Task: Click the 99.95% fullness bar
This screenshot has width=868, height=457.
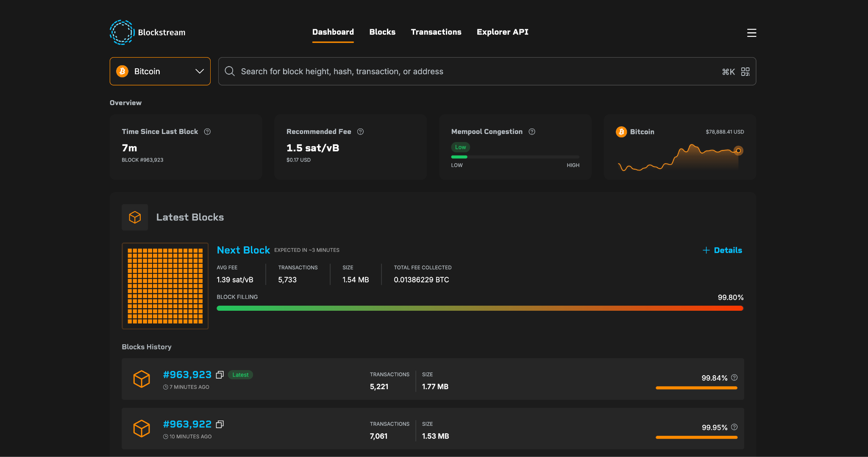Action: click(696, 437)
